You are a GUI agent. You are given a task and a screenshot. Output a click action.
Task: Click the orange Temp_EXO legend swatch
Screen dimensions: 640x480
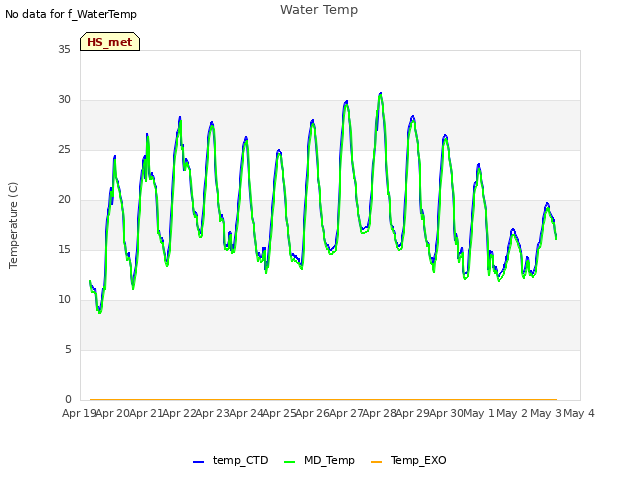click(x=376, y=462)
